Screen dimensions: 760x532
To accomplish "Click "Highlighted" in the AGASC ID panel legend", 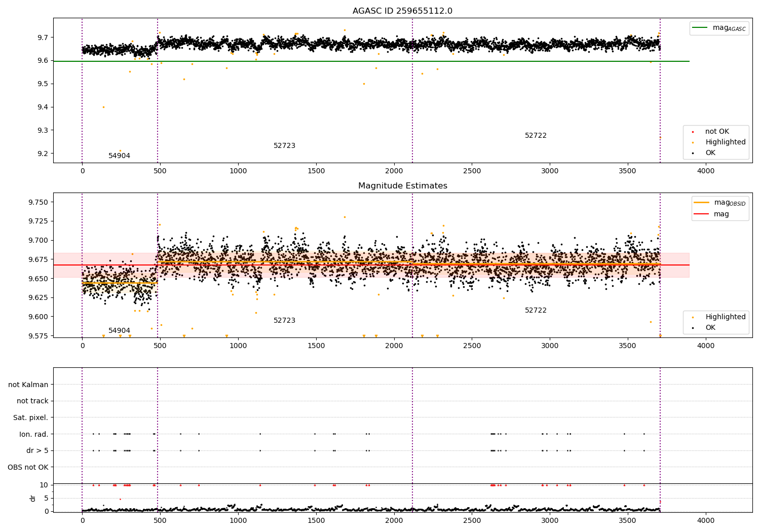I will click(x=726, y=142).
